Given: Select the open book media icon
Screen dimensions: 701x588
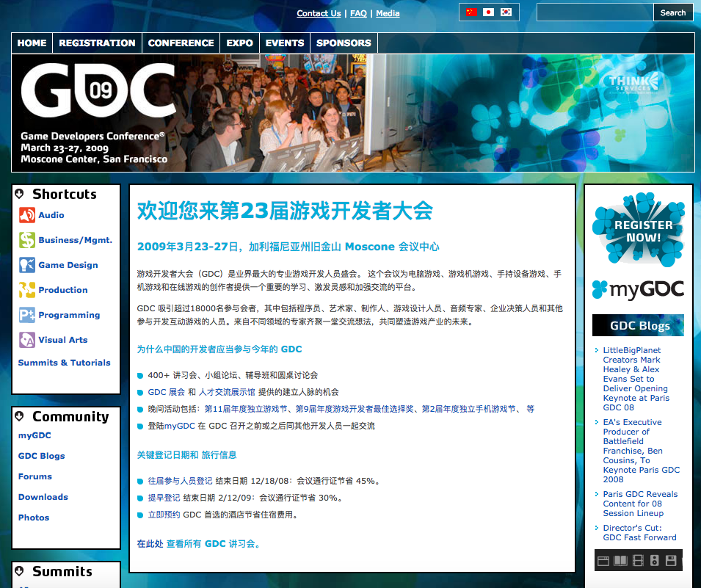Looking at the screenshot, I should coord(620,561).
